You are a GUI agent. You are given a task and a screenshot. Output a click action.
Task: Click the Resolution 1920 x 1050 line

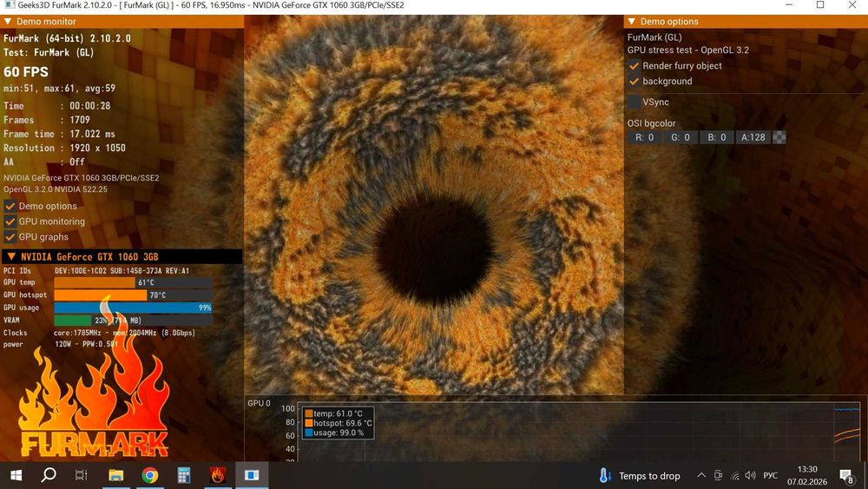click(x=64, y=148)
